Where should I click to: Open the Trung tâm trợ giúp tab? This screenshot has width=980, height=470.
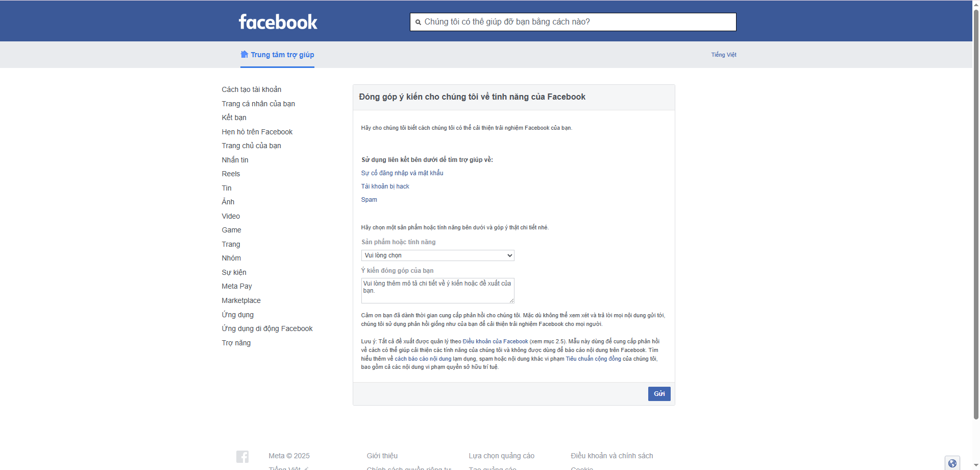tap(282, 55)
